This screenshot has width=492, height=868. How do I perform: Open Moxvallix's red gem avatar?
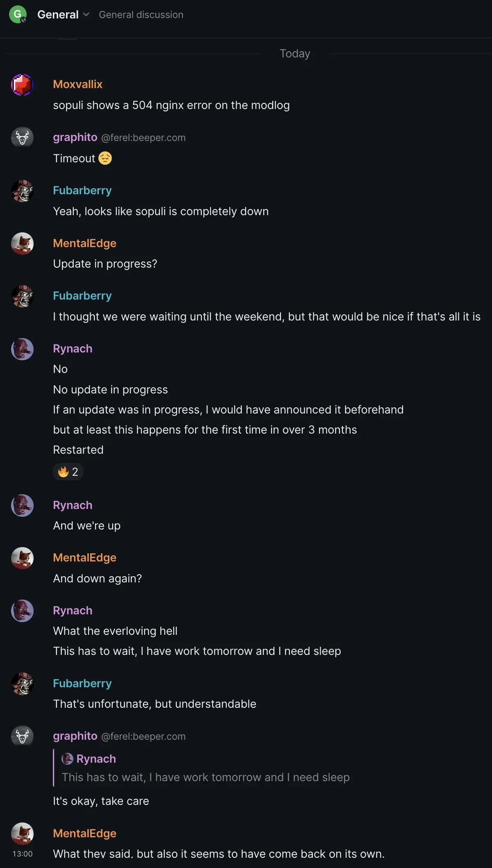[x=22, y=85]
